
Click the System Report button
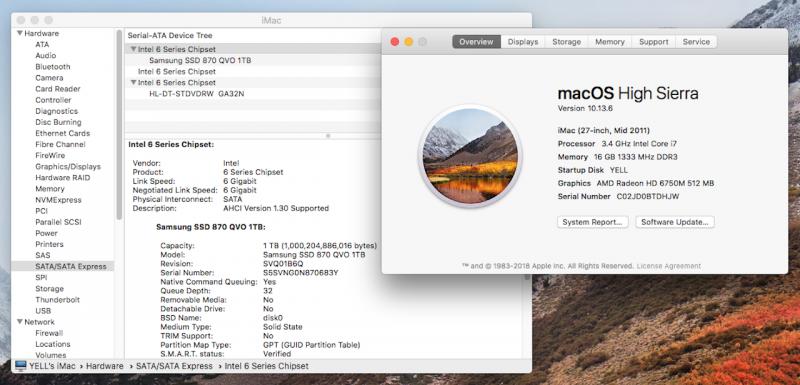pos(592,222)
